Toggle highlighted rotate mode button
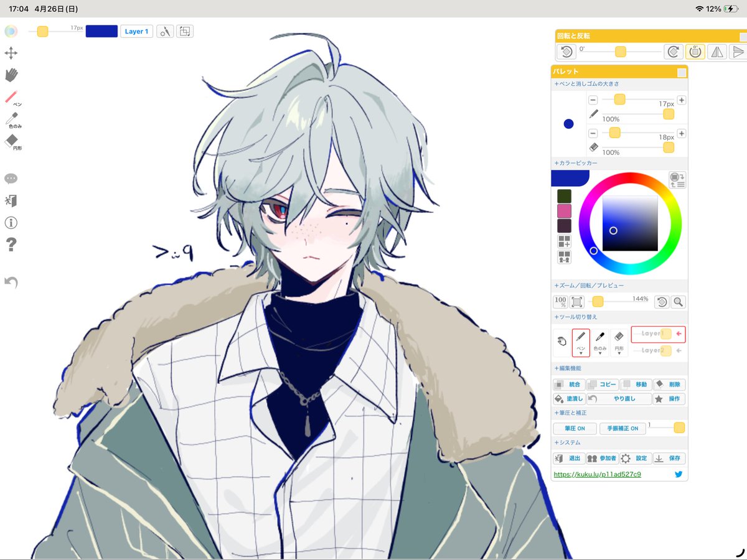Screen dimensions: 747x560 pyautogui.click(x=695, y=52)
